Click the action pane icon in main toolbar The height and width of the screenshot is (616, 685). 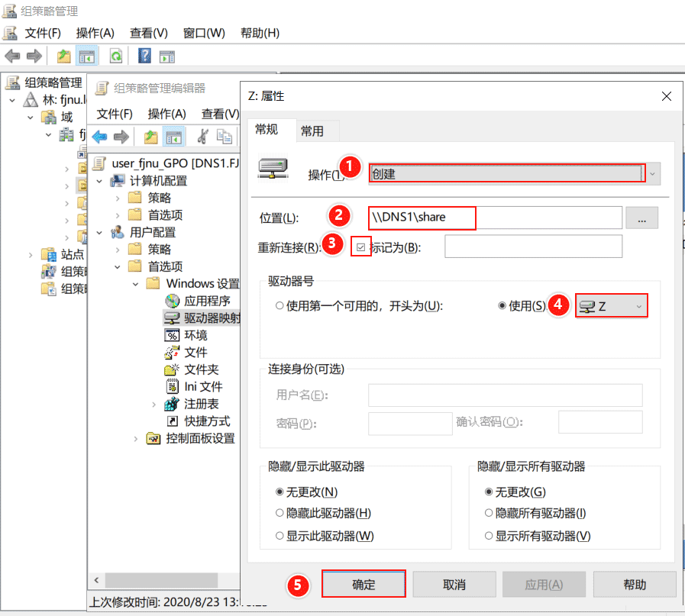click(x=167, y=56)
